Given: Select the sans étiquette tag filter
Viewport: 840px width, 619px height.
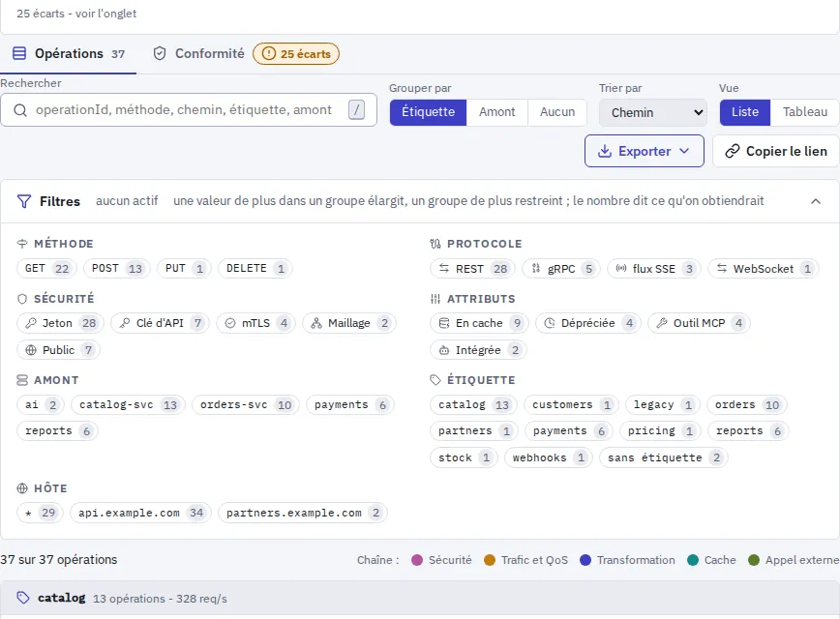Looking at the screenshot, I should coord(664,457).
